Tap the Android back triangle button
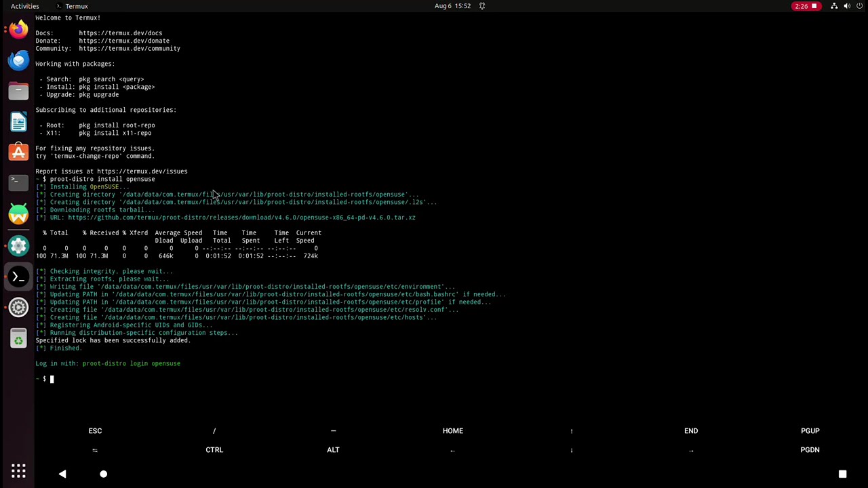868x488 pixels. (x=62, y=474)
